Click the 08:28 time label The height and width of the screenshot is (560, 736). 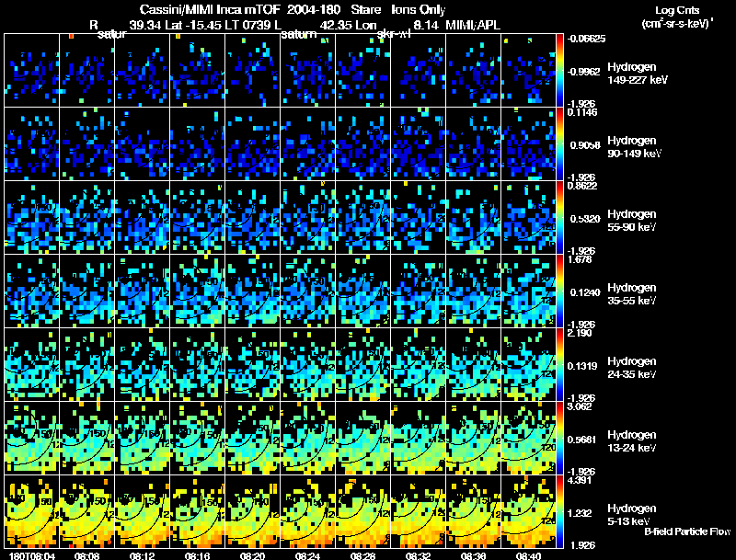[362, 556]
